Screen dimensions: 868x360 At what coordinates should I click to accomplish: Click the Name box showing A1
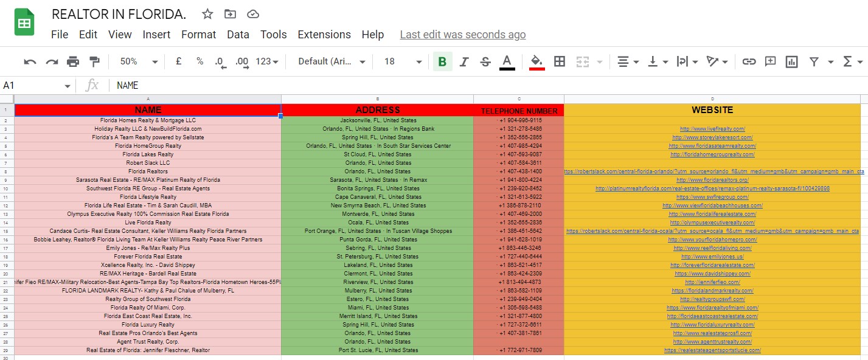click(36, 86)
